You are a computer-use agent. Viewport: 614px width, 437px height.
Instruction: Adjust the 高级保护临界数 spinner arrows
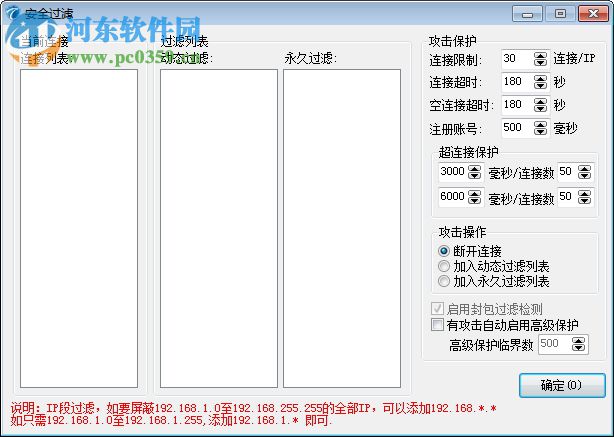click(x=578, y=344)
